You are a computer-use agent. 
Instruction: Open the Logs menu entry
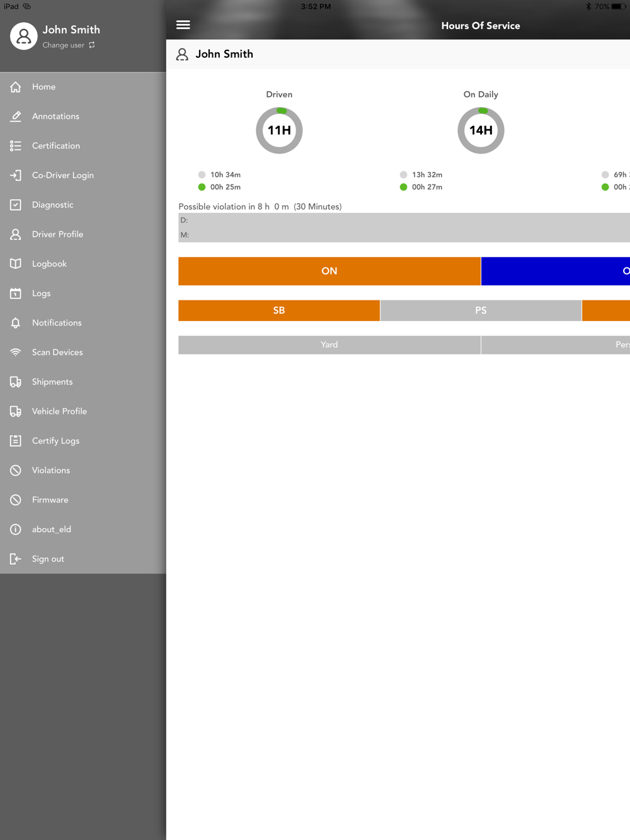(x=83, y=293)
